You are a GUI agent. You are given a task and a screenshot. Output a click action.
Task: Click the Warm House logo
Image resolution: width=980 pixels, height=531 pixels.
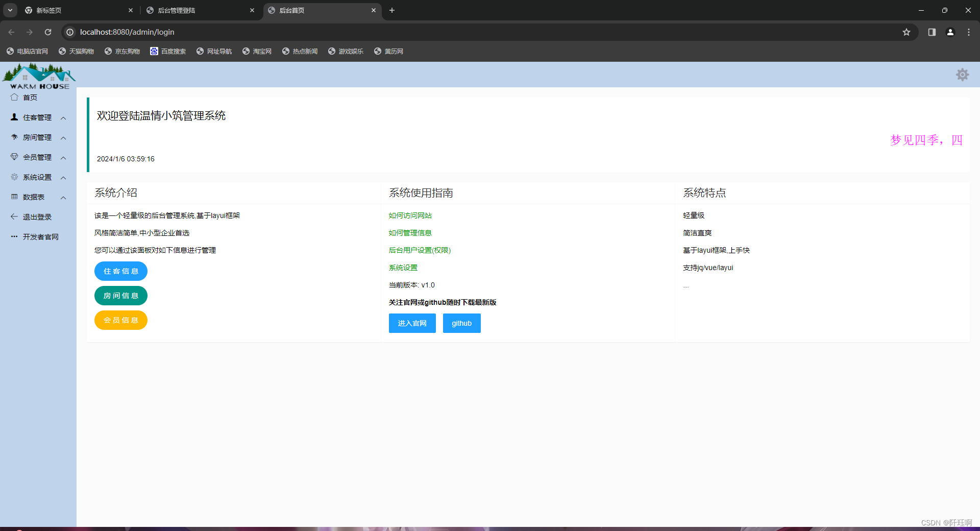point(39,76)
